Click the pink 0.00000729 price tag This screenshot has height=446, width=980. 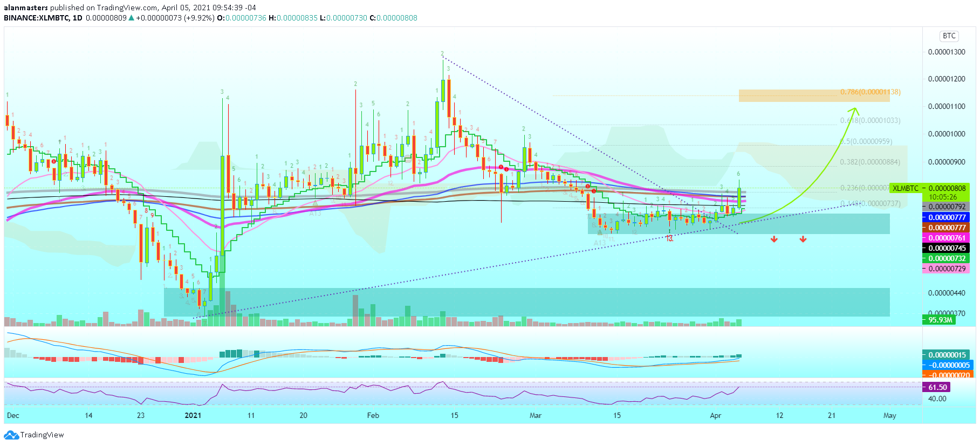tap(947, 269)
